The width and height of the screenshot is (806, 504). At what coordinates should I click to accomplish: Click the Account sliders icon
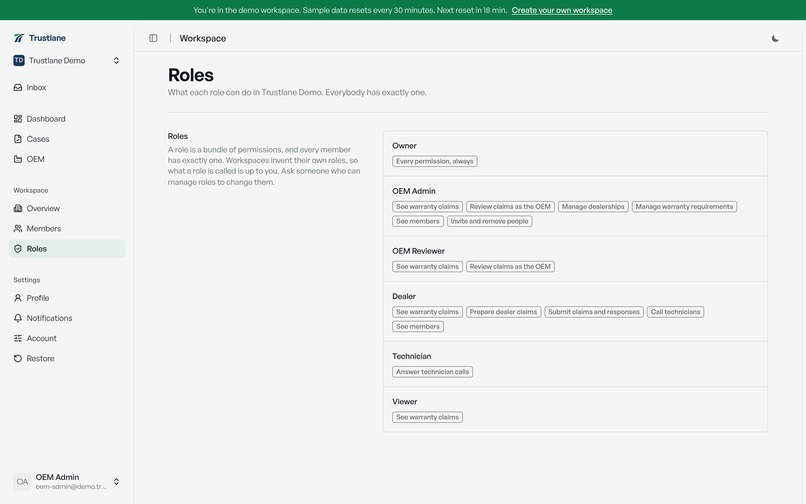click(18, 338)
